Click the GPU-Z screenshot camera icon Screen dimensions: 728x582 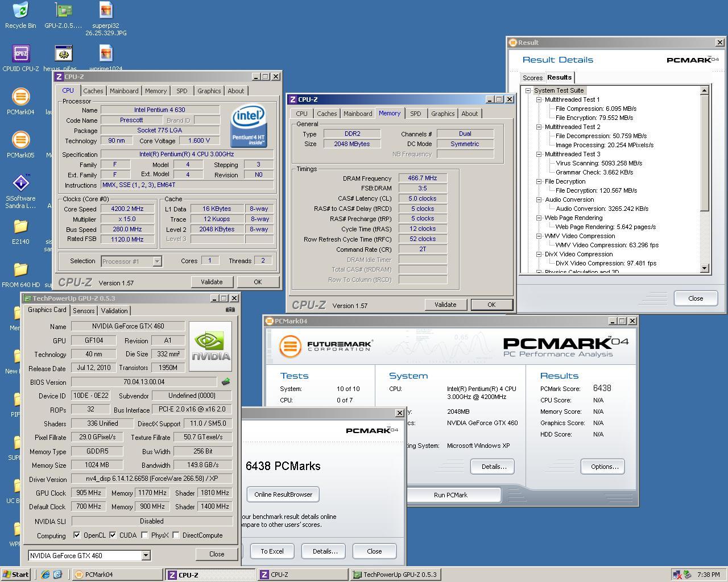(230, 310)
